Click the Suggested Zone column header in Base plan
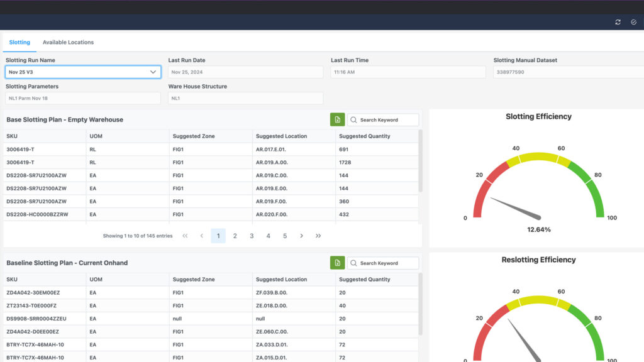Screen dimensions: 644x362 [x=194, y=136]
